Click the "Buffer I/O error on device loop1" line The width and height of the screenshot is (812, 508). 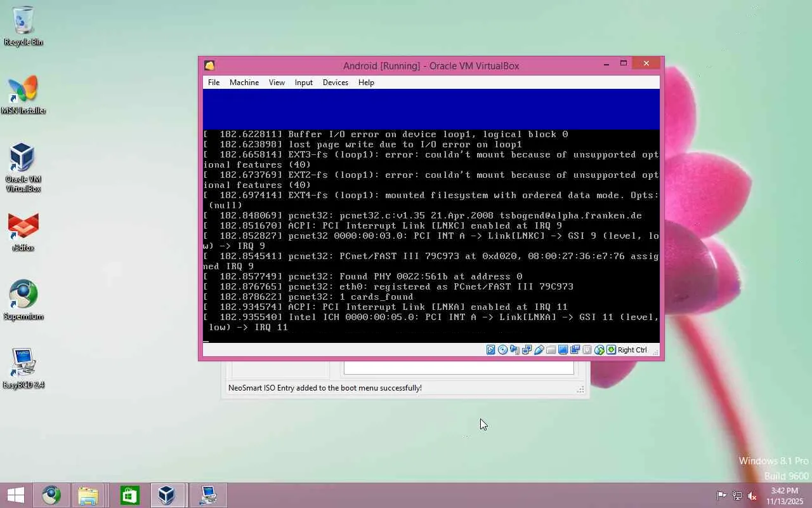(386, 135)
